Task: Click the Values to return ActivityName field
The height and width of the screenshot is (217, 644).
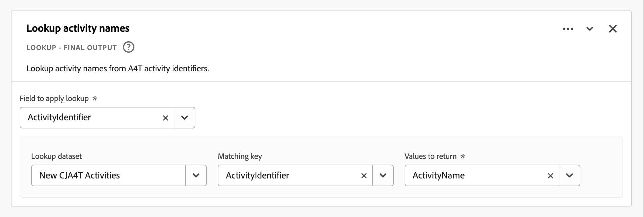Action: [475, 175]
